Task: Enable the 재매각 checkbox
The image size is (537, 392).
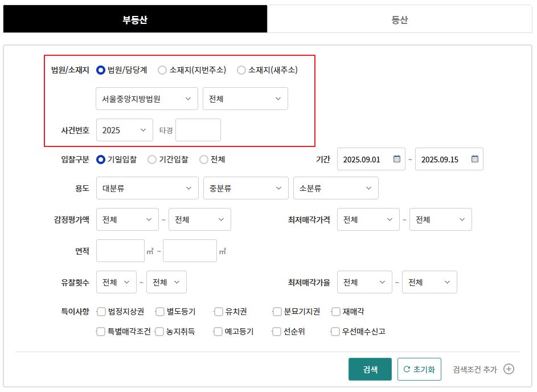Action: click(x=336, y=312)
